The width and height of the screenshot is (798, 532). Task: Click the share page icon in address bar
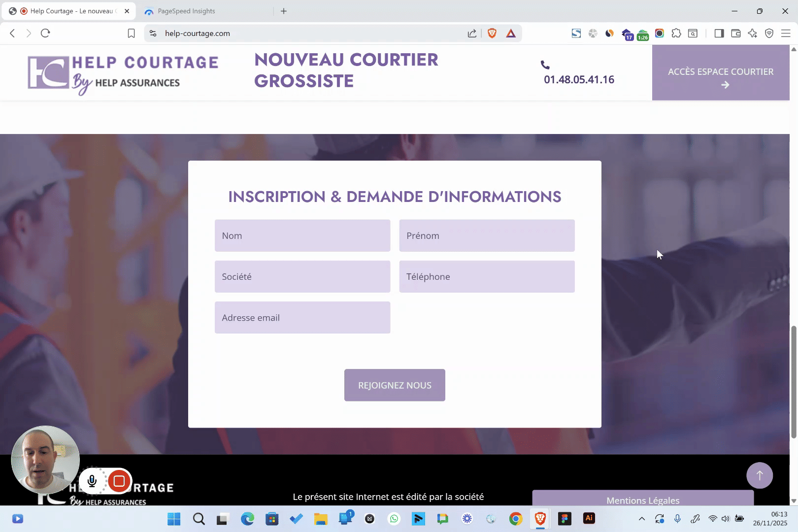[472, 33]
